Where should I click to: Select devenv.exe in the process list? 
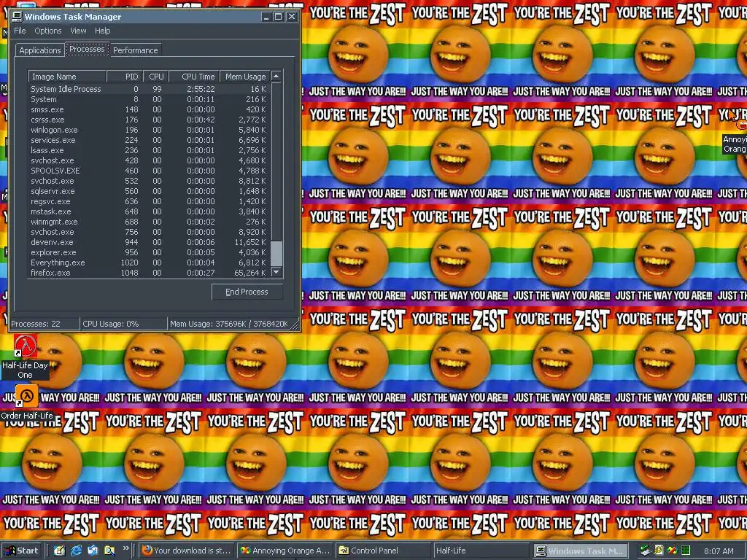pos(149,242)
